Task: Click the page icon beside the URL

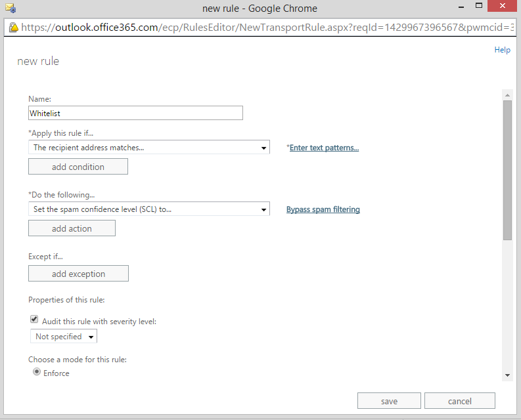Action: (12, 28)
